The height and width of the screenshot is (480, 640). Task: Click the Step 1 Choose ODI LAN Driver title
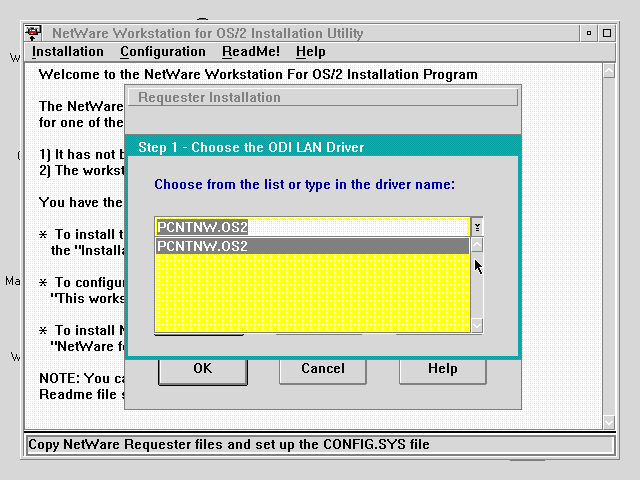pyautogui.click(x=323, y=147)
